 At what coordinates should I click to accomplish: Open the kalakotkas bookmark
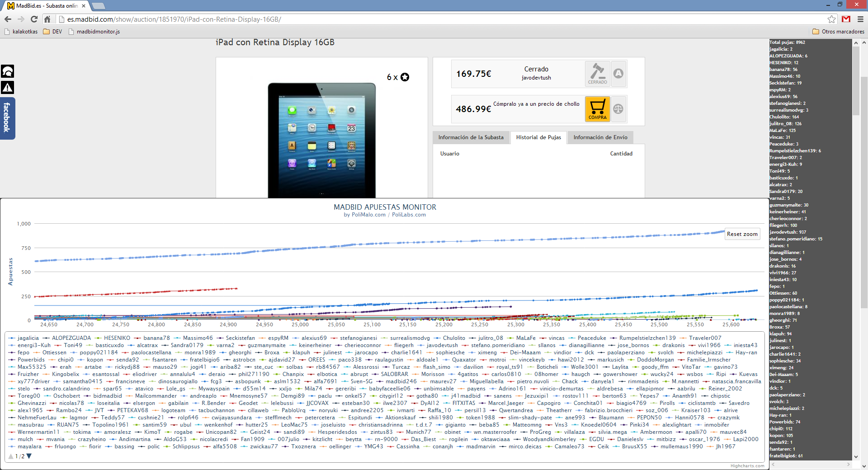click(x=21, y=32)
